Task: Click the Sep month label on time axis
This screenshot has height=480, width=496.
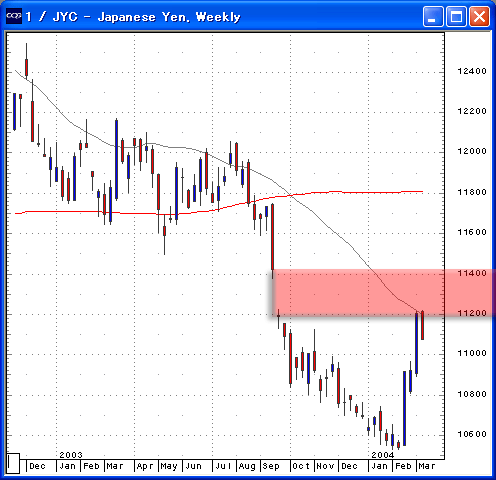Action: pyautogui.click(x=271, y=466)
